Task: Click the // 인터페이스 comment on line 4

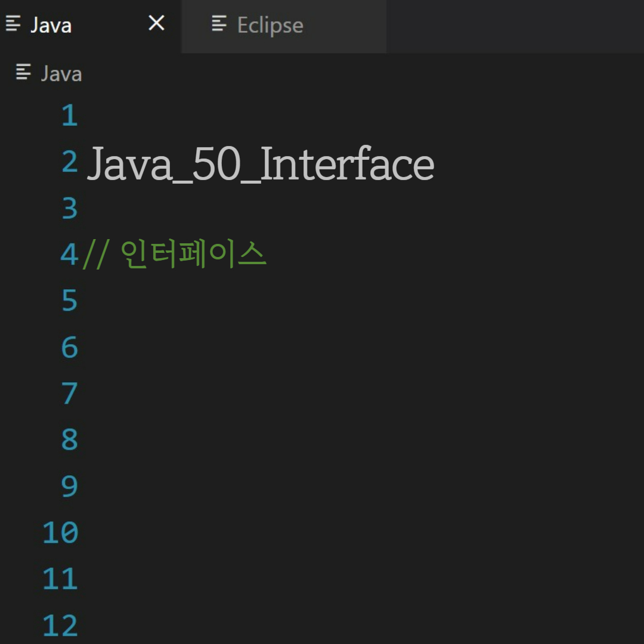Action: (175, 255)
